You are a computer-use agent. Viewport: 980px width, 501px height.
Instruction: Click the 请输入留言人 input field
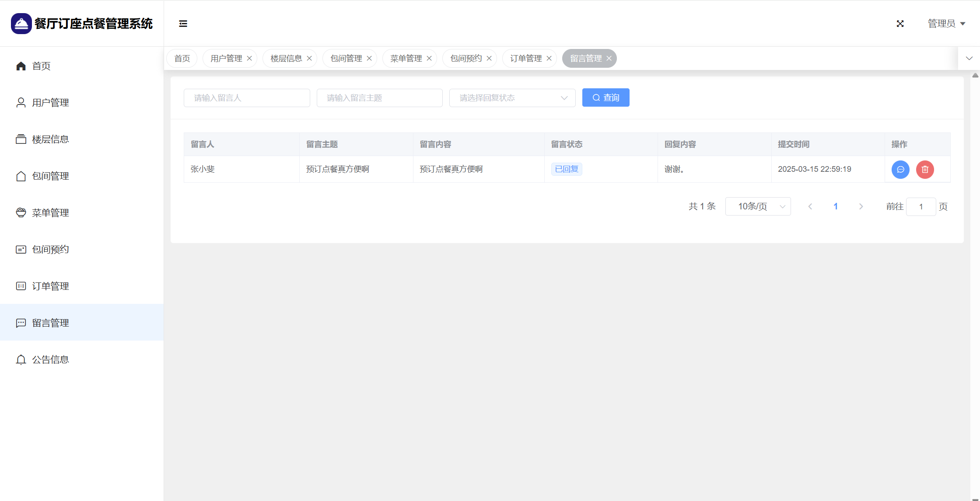[247, 98]
